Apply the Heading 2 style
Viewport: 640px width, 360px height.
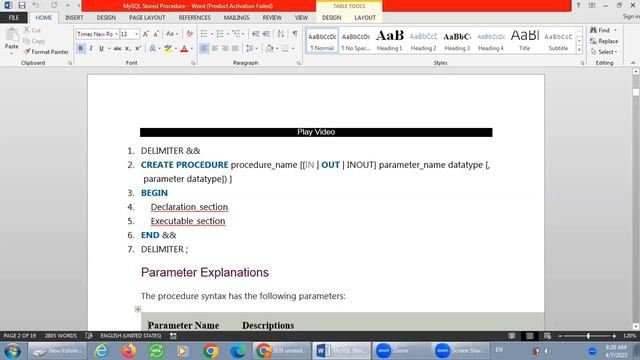click(x=423, y=41)
